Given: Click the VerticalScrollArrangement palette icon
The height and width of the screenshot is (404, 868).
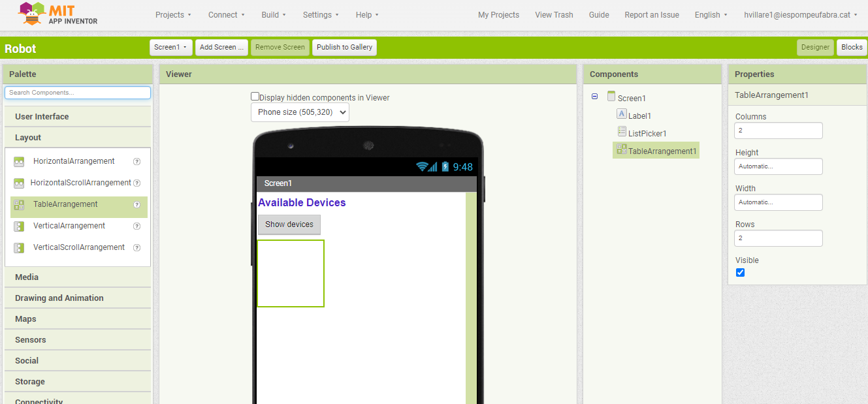Looking at the screenshot, I should (x=19, y=248).
